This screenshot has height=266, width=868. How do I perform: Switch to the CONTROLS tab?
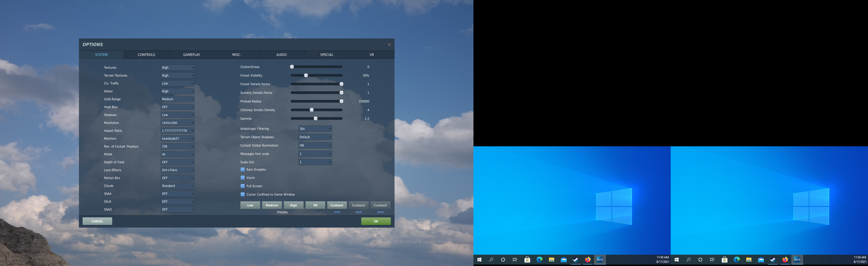click(146, 54)
